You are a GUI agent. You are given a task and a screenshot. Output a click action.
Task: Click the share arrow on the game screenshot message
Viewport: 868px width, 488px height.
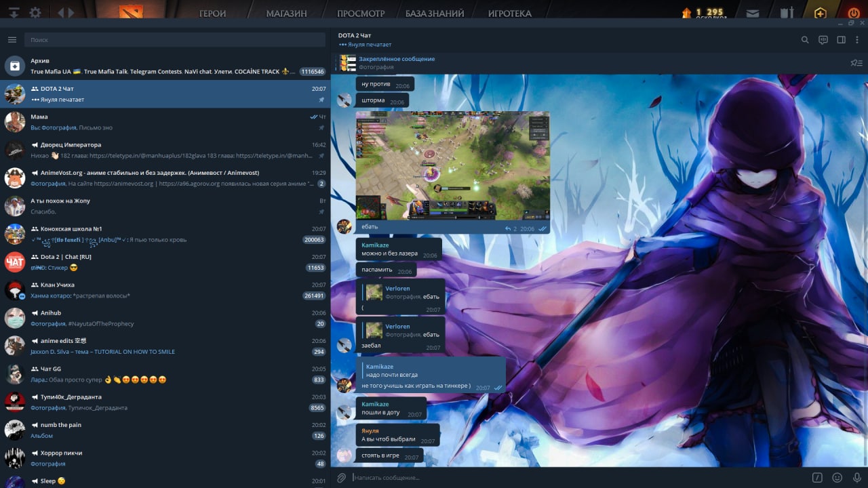coord(508,229)
